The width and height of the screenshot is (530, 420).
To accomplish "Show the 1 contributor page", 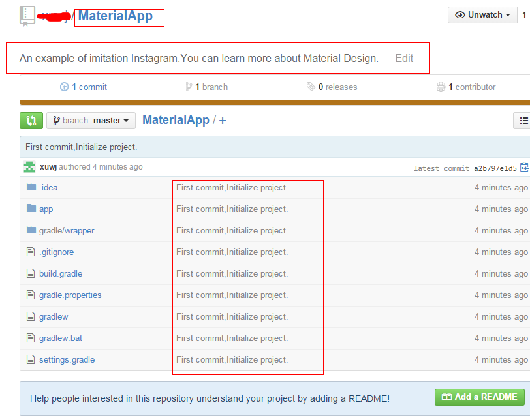I will point(472,87).
